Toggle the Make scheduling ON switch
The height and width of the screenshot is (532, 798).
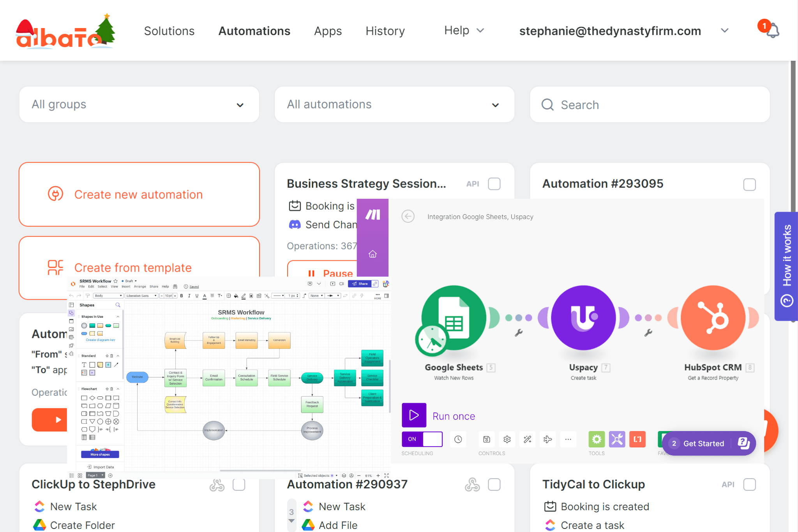(422, 439)
